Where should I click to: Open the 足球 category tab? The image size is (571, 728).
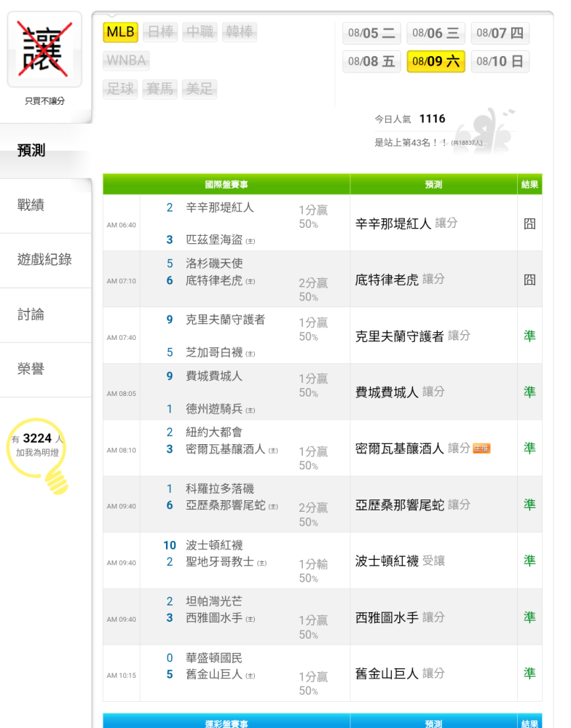coord(120,89)
